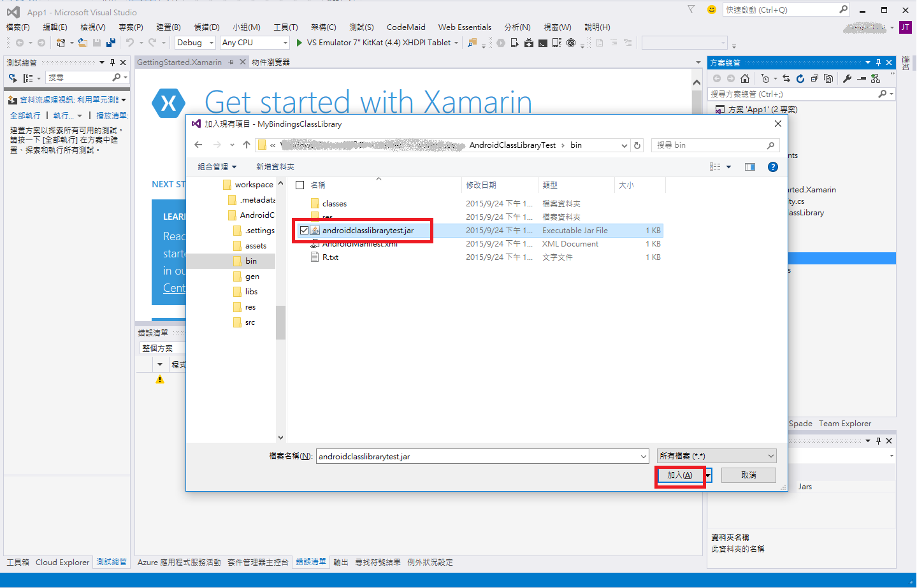Click the 搜尋 bin search field
The width and height of the screenshot is (917, 588).
[716, 145]
